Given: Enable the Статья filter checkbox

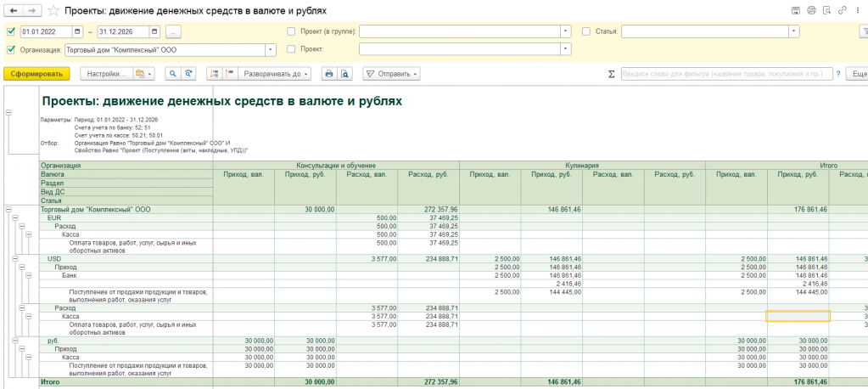Looking at the screenshot, I should pyautogui.click(x=587, y=31).
